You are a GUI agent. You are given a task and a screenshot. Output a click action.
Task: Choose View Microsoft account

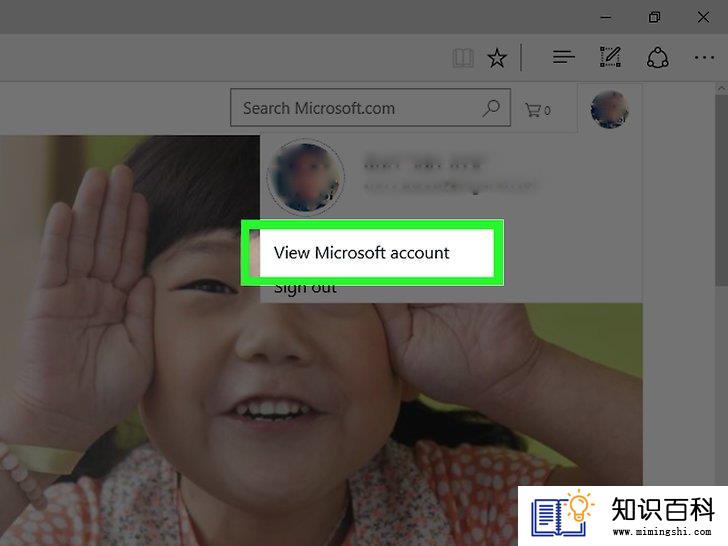pos(361,253)
